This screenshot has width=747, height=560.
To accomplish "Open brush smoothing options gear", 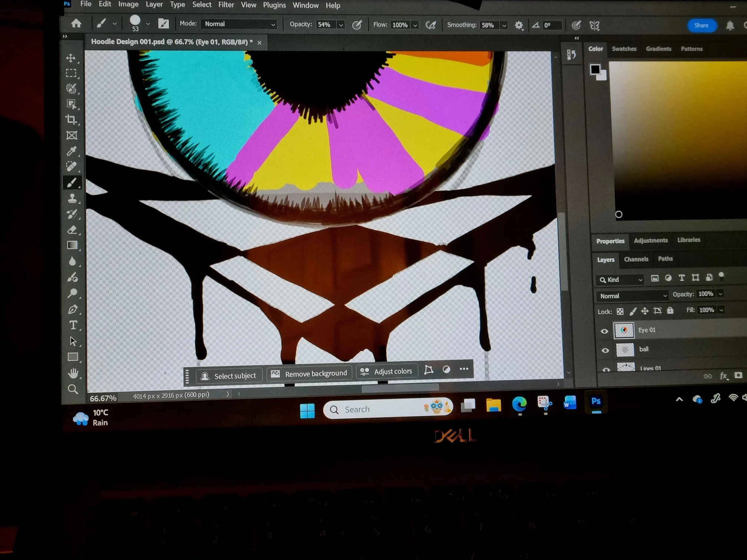I will [x=519, y=26].
